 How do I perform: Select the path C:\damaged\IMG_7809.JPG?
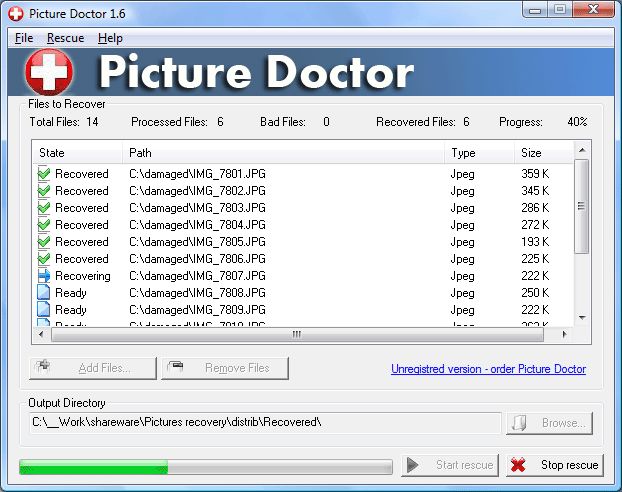click(197, 310)
